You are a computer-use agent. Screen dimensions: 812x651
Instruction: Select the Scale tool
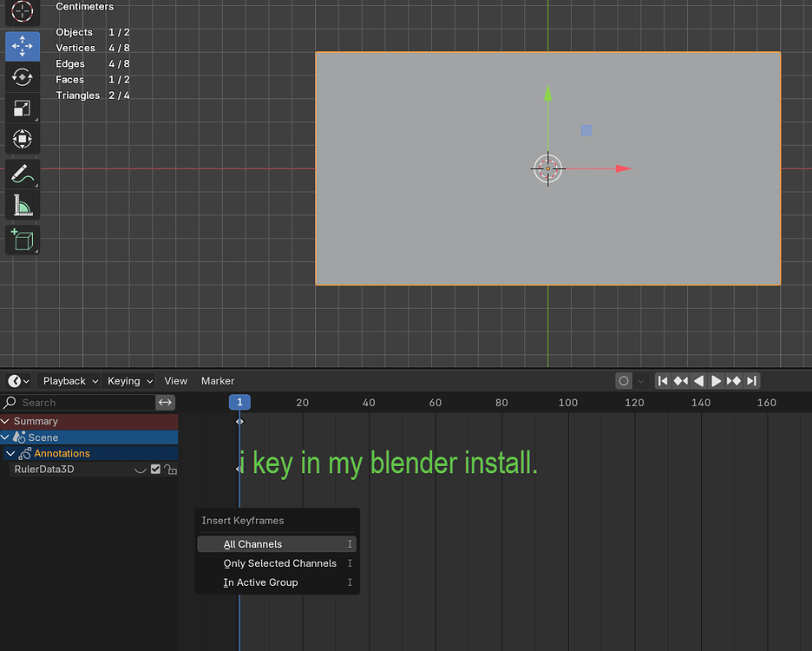pos(23,108)
